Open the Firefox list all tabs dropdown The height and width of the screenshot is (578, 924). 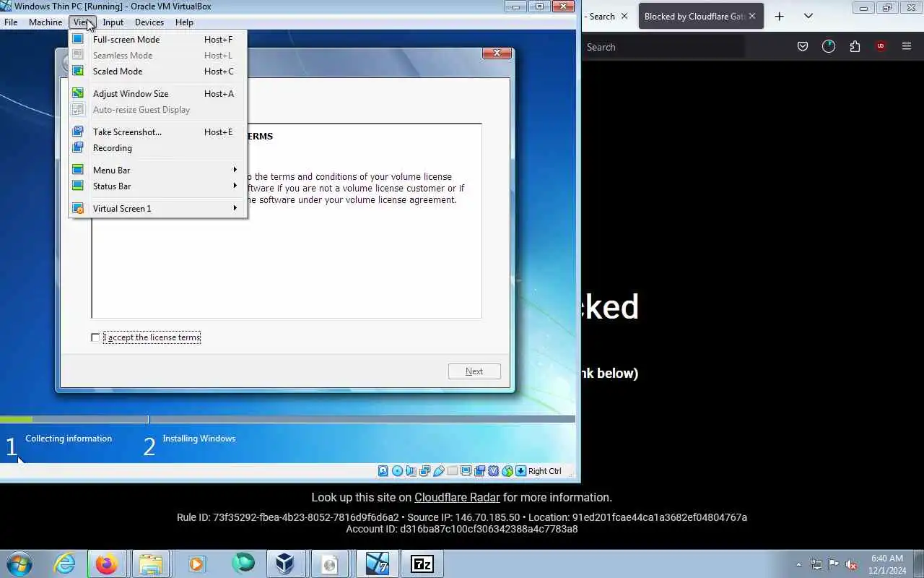point(808,16)
